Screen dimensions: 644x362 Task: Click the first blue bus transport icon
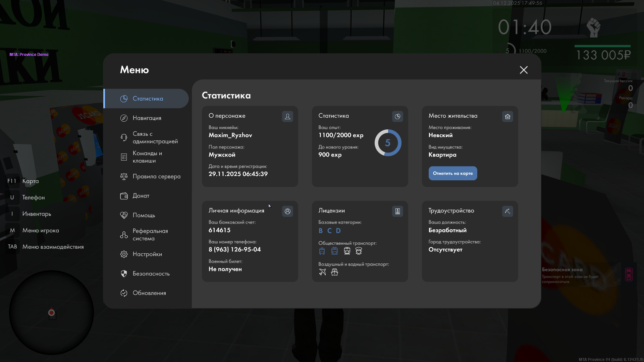pos(322,251)
